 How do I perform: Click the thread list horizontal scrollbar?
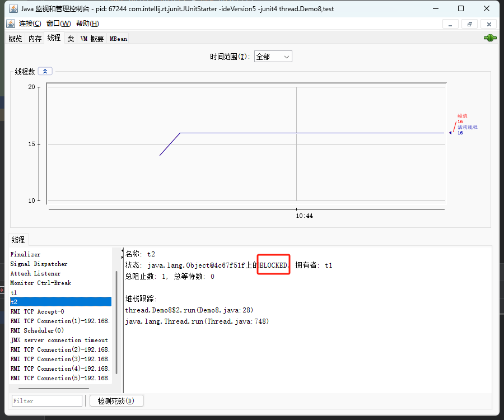click(x=54, y=389)
